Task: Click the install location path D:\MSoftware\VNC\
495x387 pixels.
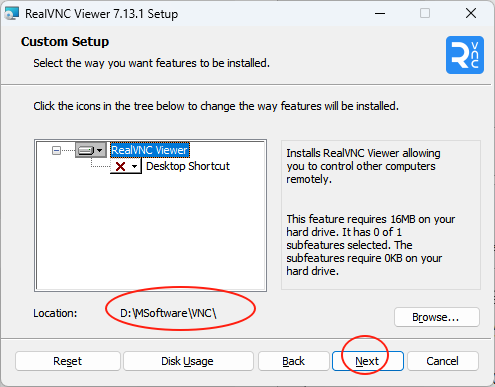Action: click(168, 313)
